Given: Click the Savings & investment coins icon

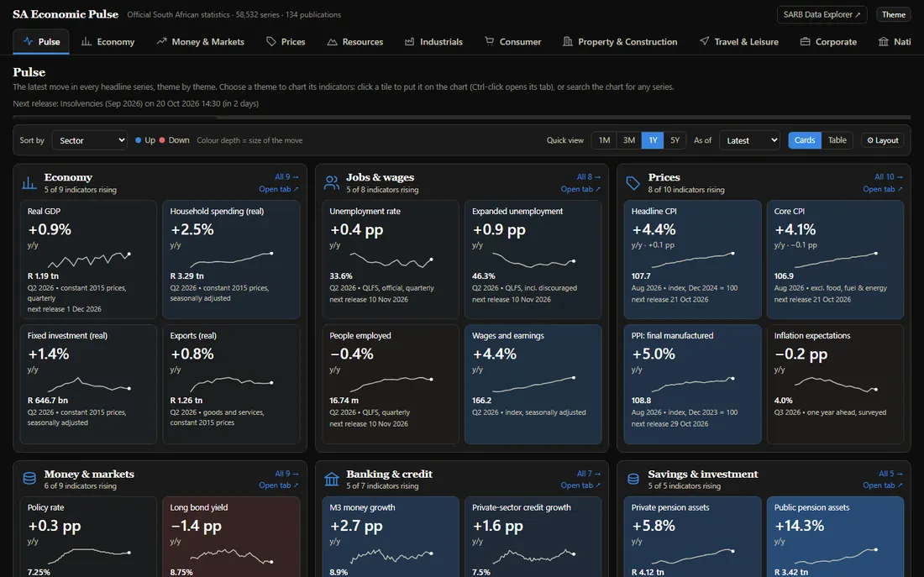Looking at the screenshot, I should click(633, 479).
